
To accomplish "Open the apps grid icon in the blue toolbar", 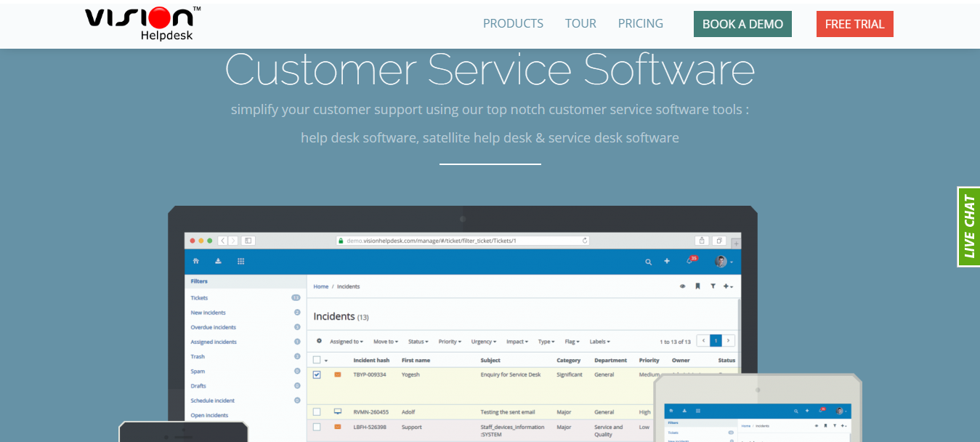I will (241, 261).
